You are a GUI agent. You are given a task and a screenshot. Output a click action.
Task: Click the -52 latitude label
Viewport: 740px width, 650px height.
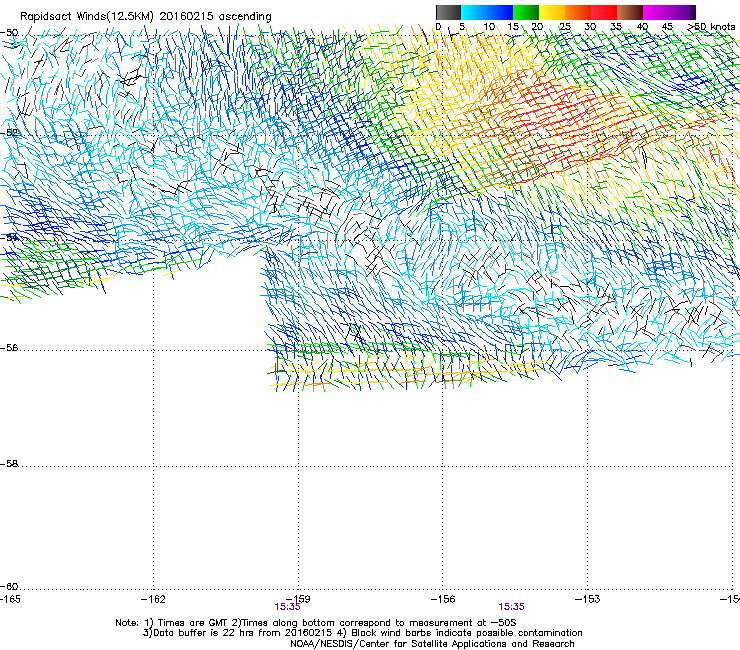(x=9, y=133)
